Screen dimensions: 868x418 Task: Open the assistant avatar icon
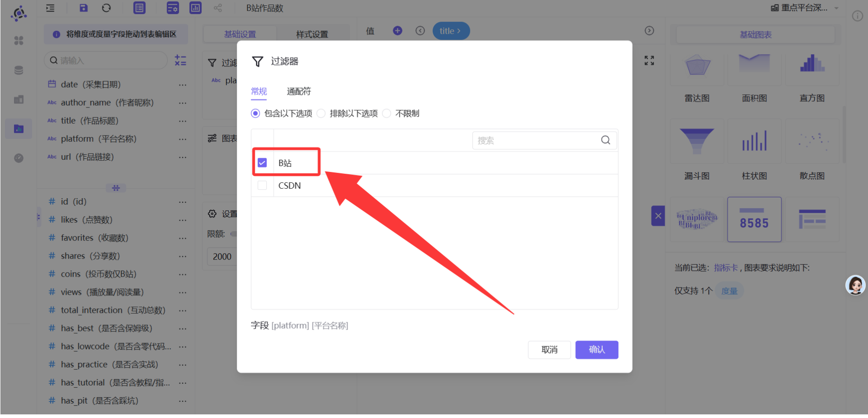[x=855, y=285]
